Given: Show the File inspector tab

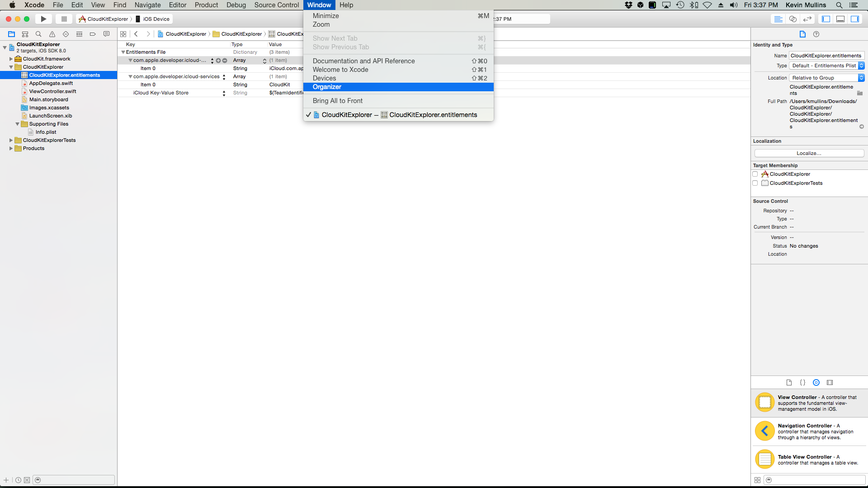Looking at the screenshot, I should pyautogui.click(x=802, y=34).
